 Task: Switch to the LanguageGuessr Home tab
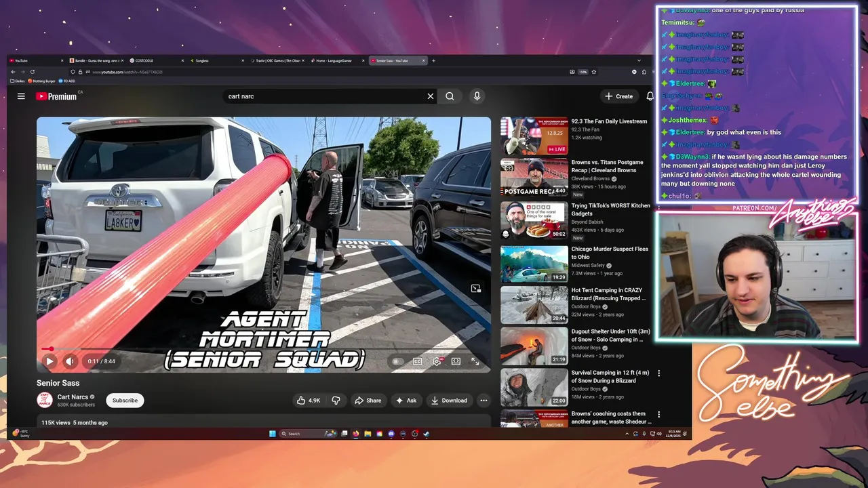pyautogui.click(x=338, y=60)
